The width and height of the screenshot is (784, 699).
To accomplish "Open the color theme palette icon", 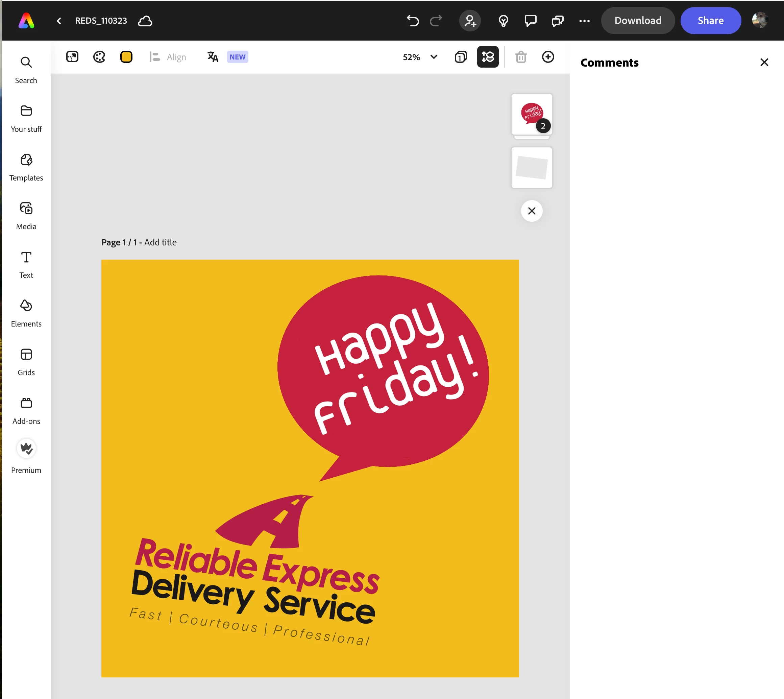I will (99, 57).
